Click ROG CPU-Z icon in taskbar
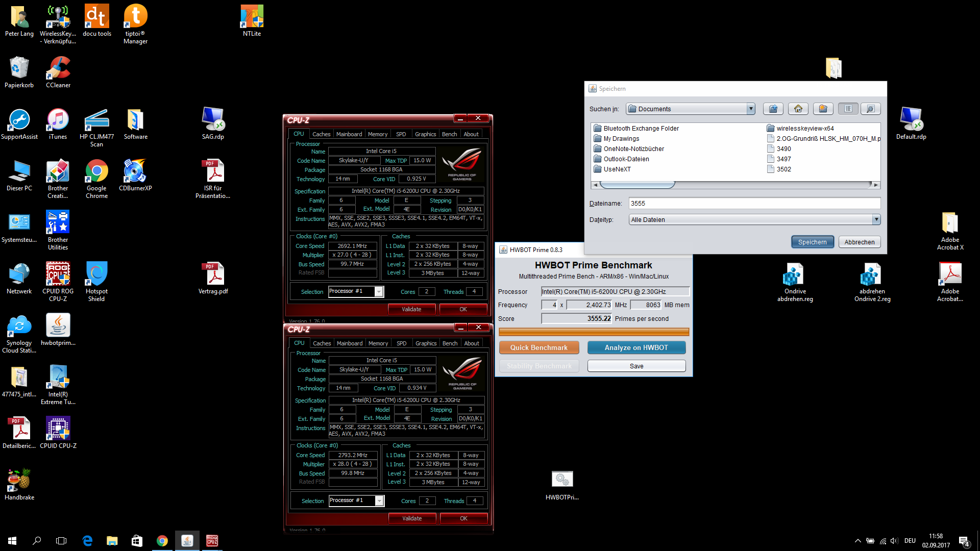Image resolution: width=980 pixels, height=551 pixels. point(212,541)
